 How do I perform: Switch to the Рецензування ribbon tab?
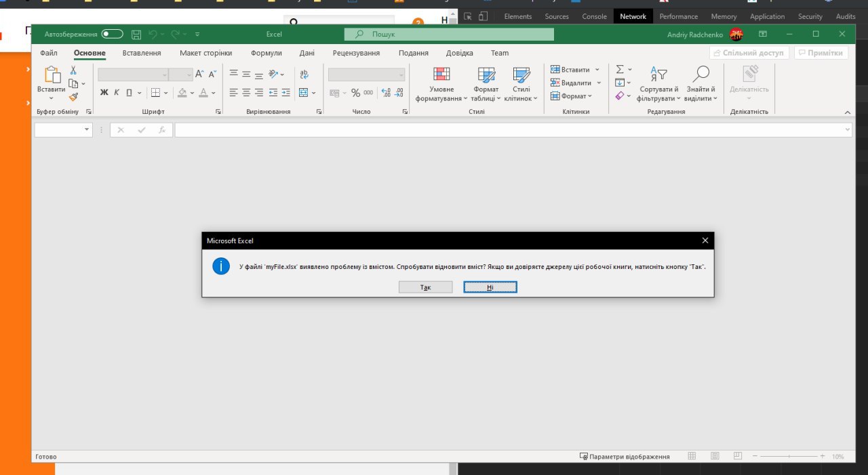pos(356,53)
